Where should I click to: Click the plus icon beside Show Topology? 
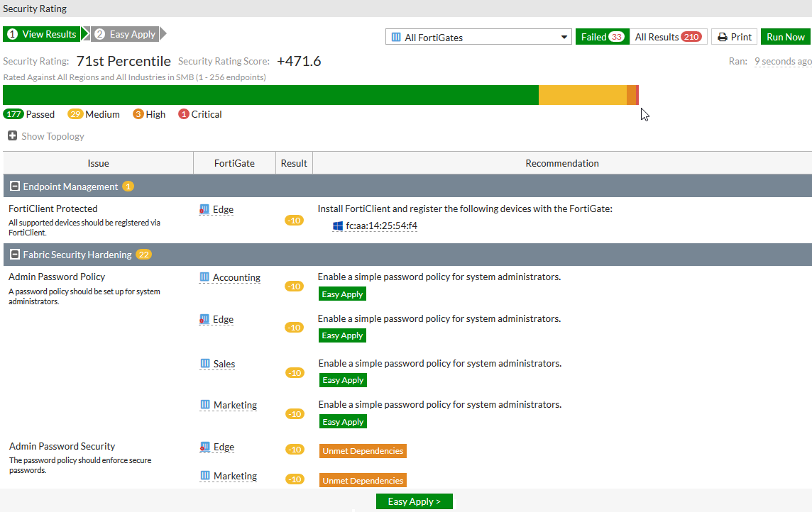coord(13,135)
